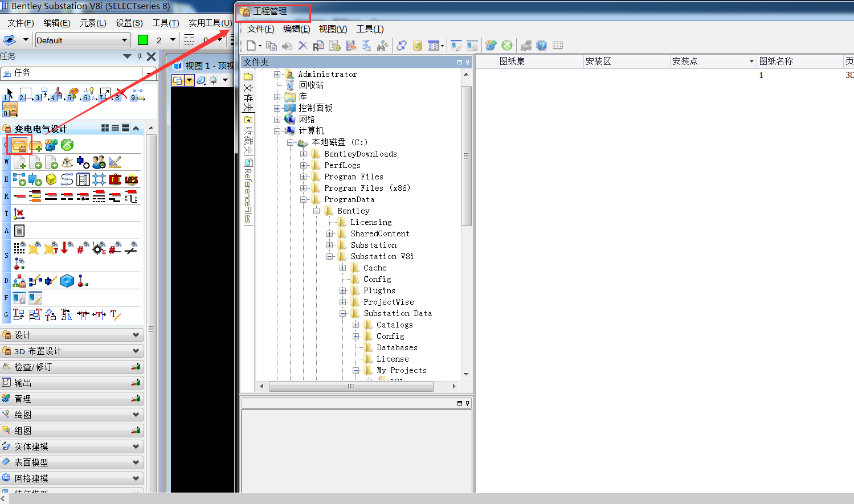854x504 pixels.
Task: Click the green active color swatch
Action: pos(143,40)
